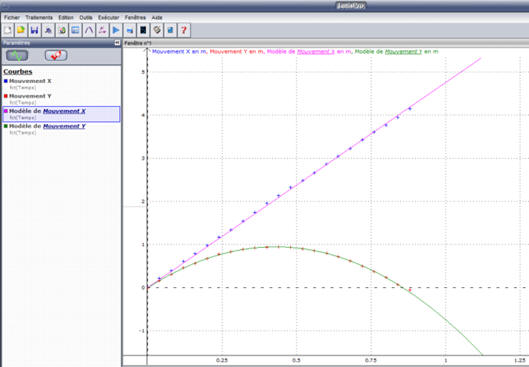Save using the blue floppy disk icon
The height and width of the screenshot is (367, 529).
pos(34,30)
